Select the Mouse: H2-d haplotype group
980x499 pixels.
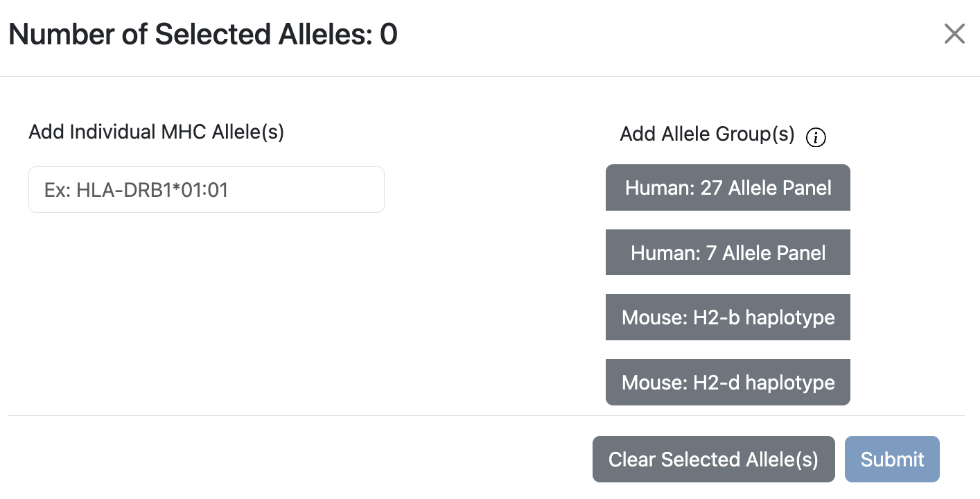point(728,382)
